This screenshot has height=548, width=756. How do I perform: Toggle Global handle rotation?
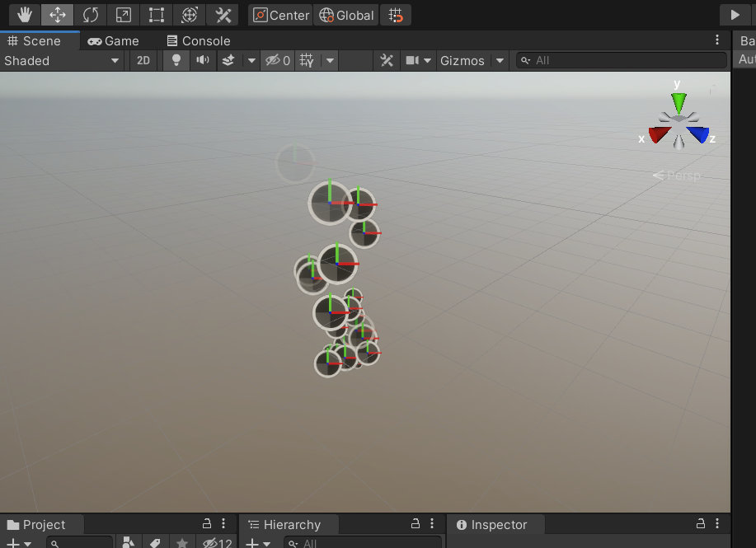pyautogui.click(x=346, y=15)
